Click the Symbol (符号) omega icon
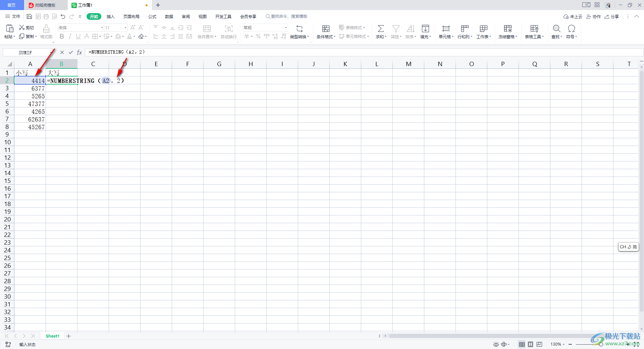644x349 pixels. 572,29
